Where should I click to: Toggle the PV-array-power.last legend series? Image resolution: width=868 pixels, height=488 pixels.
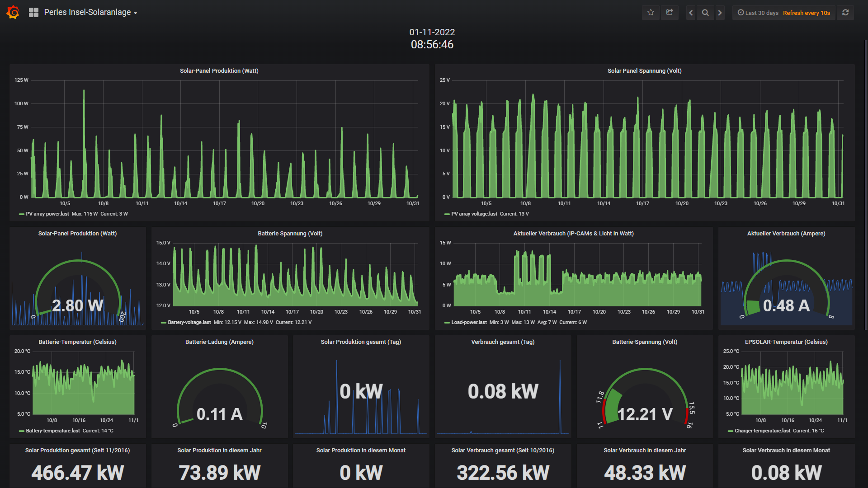(47, 214)
